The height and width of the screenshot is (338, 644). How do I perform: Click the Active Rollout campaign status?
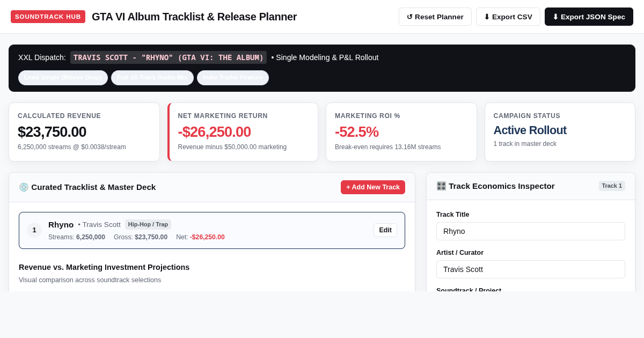pyautogui.click(x=530, y=130)
